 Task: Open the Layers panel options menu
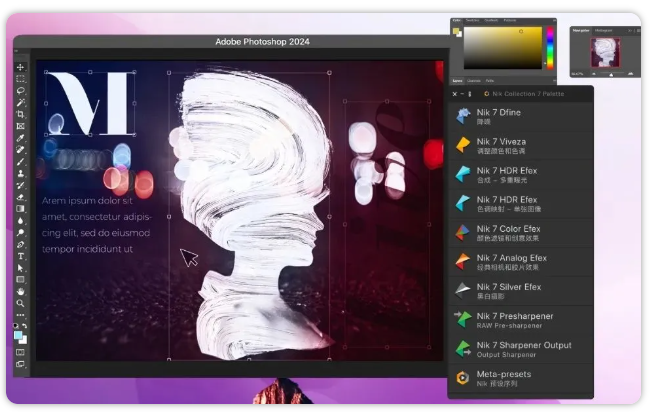coord(554,80)
